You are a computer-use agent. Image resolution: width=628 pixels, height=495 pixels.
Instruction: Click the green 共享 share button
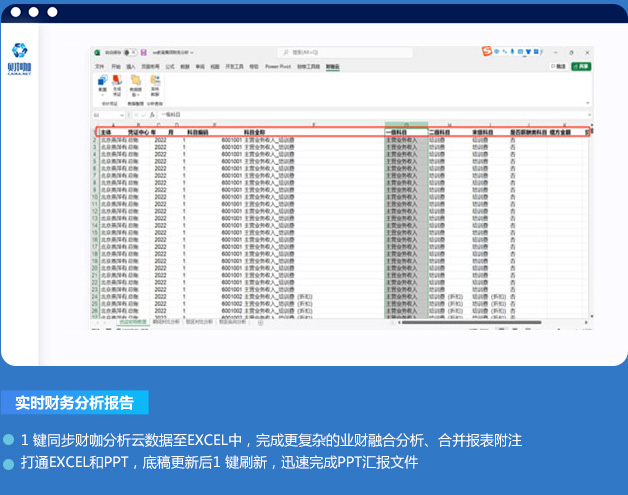point(581,66)
